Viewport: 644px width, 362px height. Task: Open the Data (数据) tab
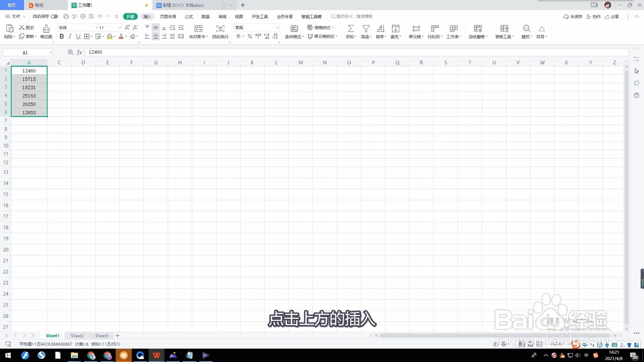[x=206, y=16]
